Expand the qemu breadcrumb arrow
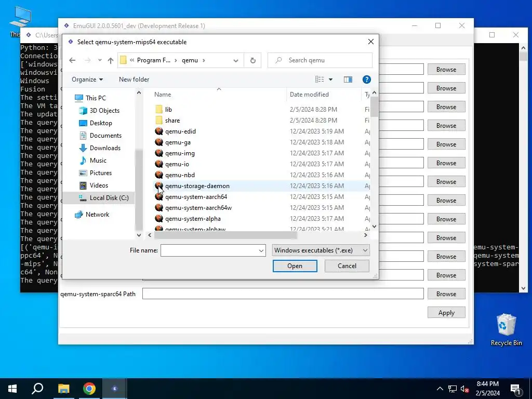Image resolution: width=532 pixels, height=399 pixels. (x=204, y=60)
